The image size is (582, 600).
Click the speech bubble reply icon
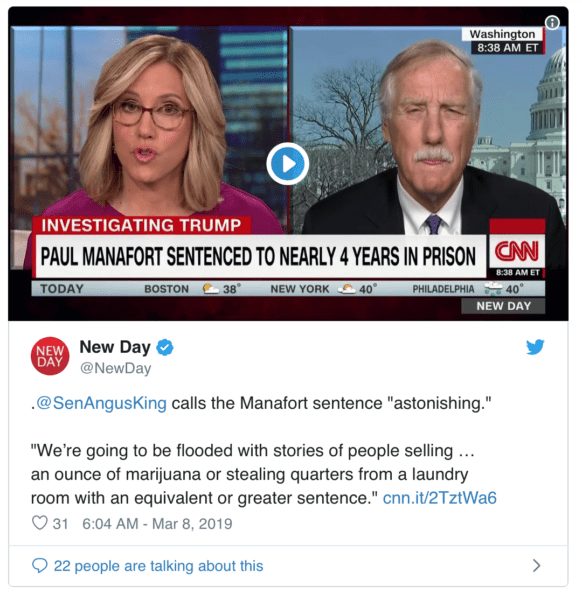(x=40, y=565)
